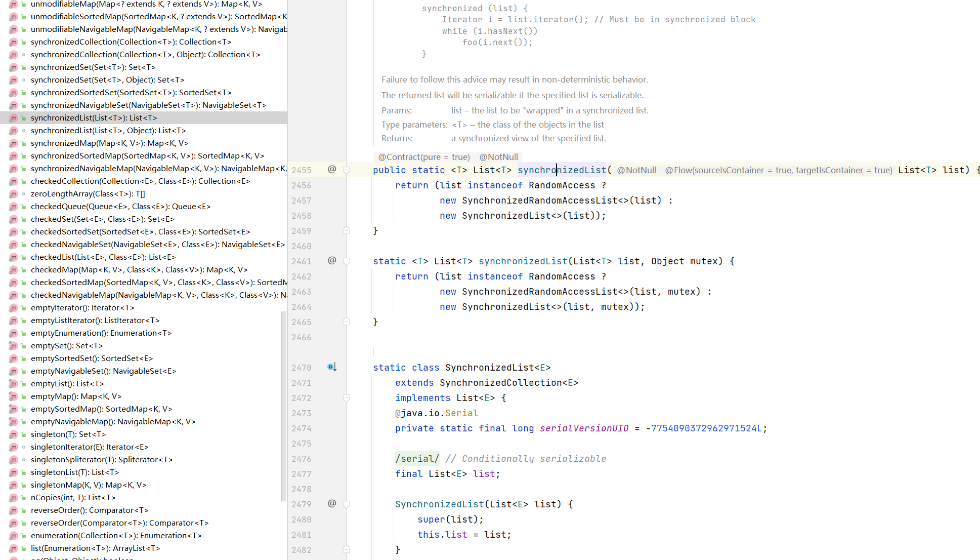Toggle the fold end marker on line 2465
Image resolution: width=980 pixels, height=560 pixels.
[347, 322]
